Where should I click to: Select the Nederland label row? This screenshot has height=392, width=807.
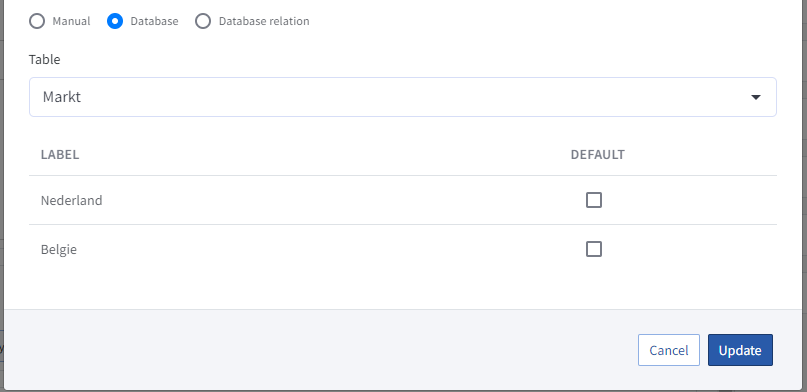[x=402, y=200]
